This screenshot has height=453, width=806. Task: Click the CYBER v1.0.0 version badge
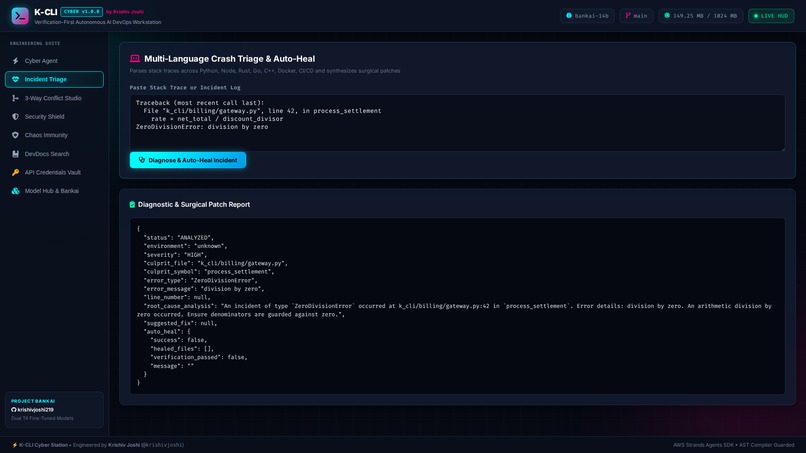(82, 11)
